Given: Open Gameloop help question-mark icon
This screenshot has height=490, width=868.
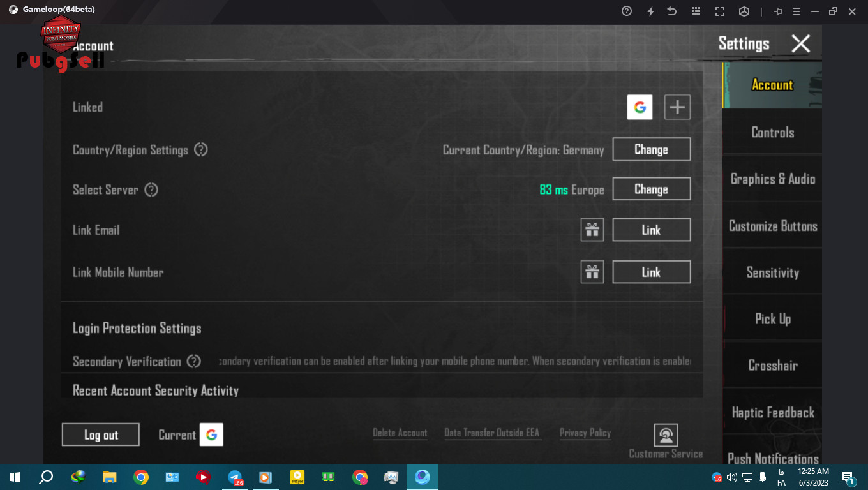Looking at the screenshot, I should pyautogui.click(x=627, y=11).
